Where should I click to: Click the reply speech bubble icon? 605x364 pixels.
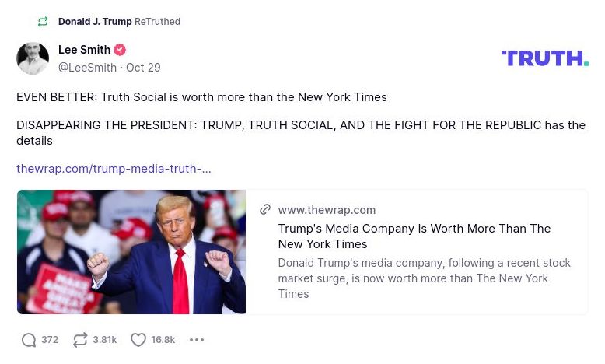[29, 340]
